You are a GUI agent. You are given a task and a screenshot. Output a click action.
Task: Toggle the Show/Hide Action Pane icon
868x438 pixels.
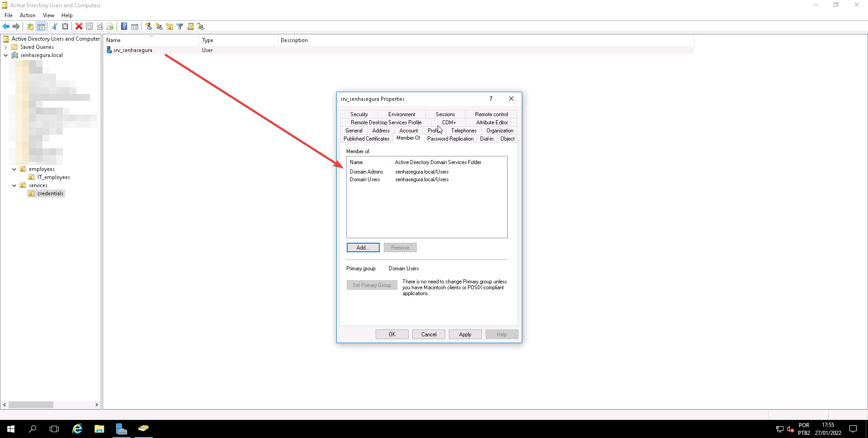(135, 27)
